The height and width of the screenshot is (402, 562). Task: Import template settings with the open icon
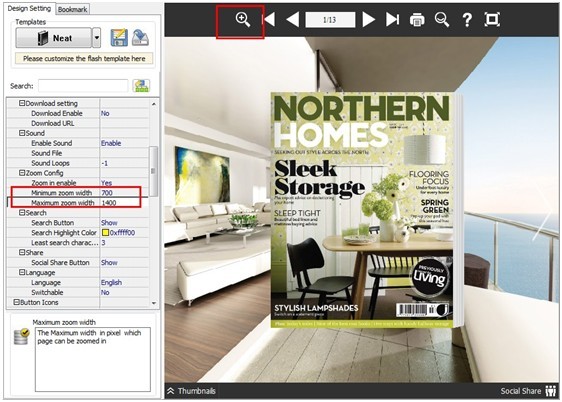[140, 37]
